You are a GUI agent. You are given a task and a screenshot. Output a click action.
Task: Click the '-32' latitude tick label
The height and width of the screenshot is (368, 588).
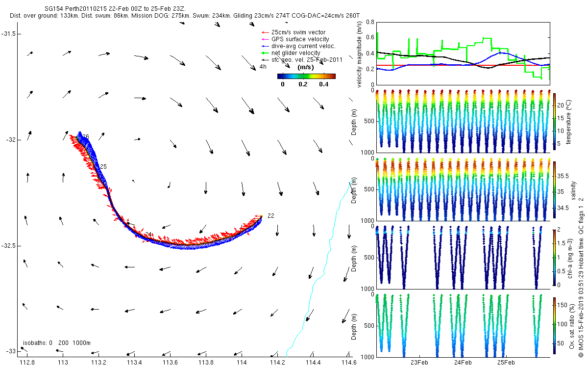[x=11, y=140]
